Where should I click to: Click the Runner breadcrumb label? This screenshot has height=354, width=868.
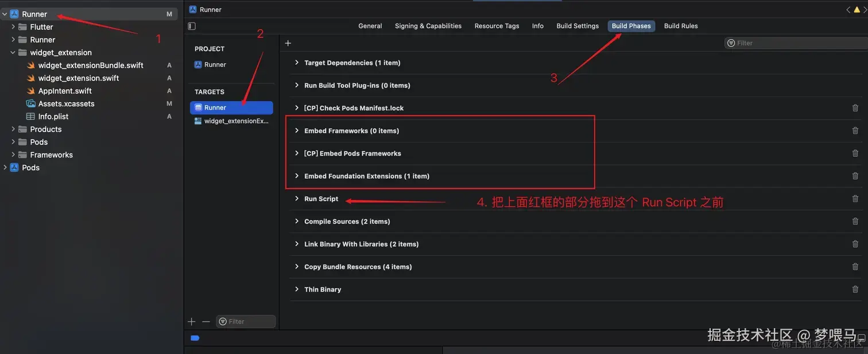pos(211,9)
